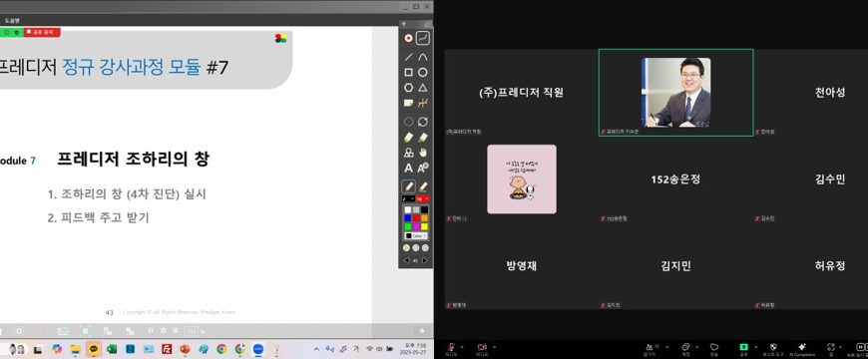Screen dimensions: 868x359
Task: Expand video options arrow in Zoom
Action: (494, 347)
